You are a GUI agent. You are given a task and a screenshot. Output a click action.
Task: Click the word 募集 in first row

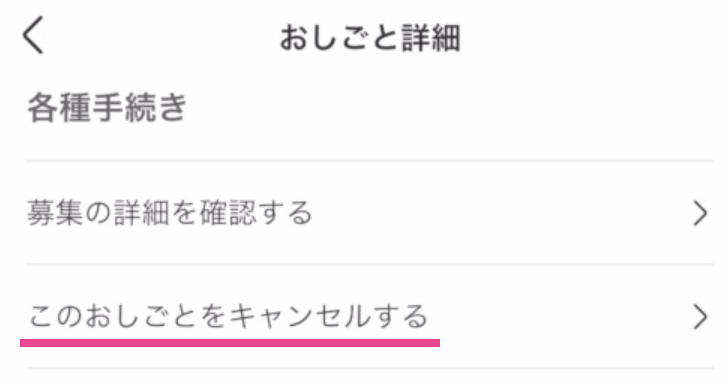coord(55,213)
